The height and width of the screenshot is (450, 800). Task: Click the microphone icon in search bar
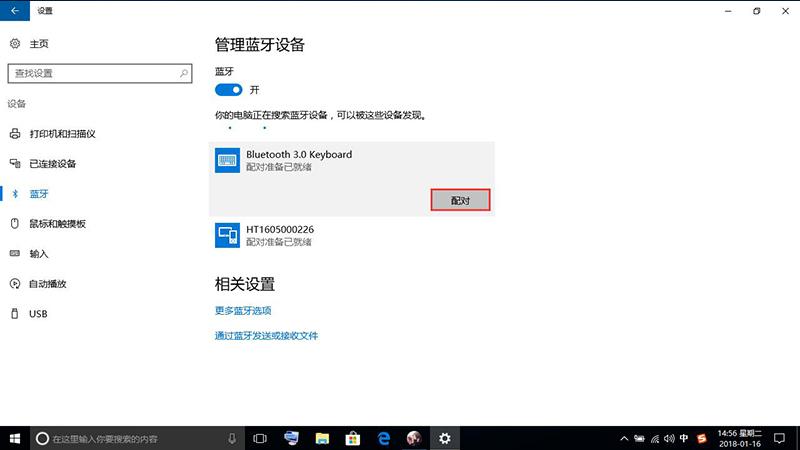tap(232, 438)
